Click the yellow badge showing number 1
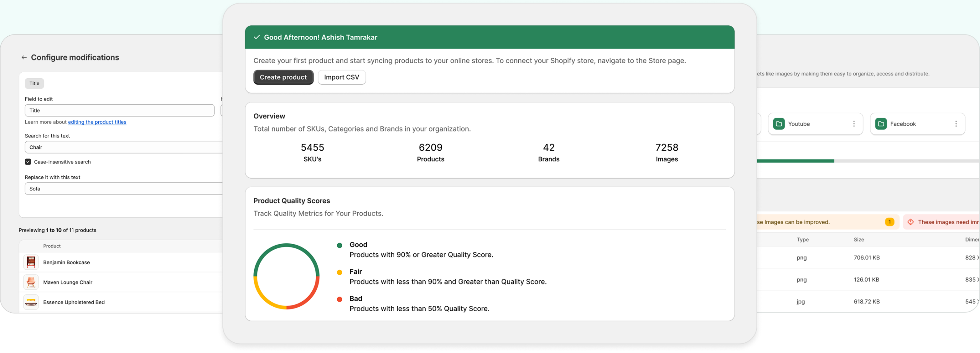The width and height of the screenshot is (980, 353). tap(889, 222)
